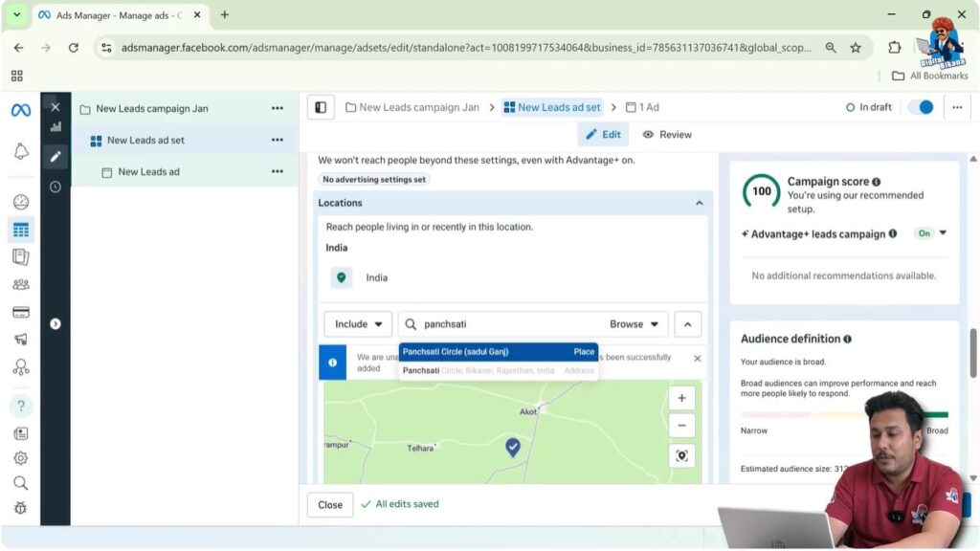The height and width of the screenshot is (551, 980).
Task: Open the Include dropdown
Action: coord(358,324)
